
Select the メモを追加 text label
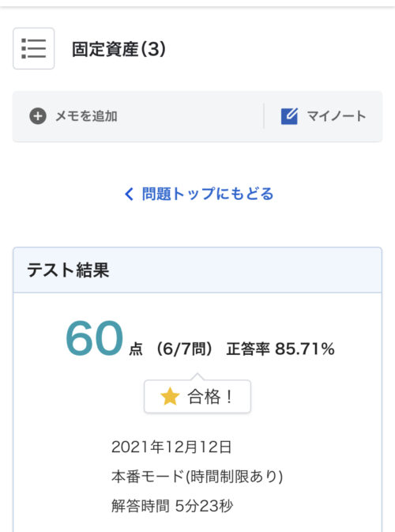tap(86, 116)
